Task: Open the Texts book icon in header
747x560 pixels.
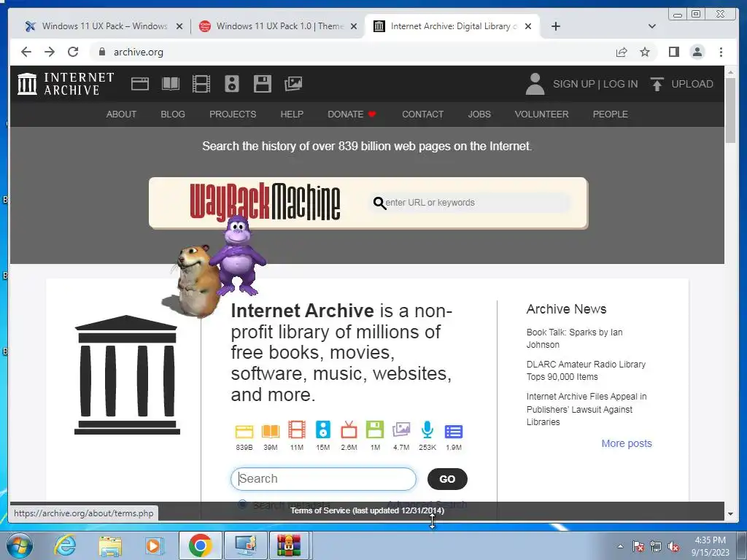Action: 171,84
